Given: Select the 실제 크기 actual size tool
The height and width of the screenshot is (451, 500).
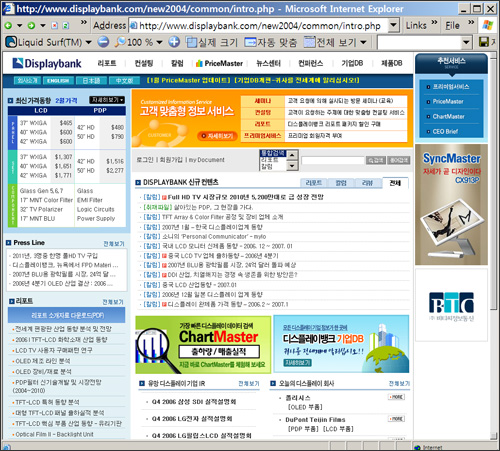Looking at the screenshot, I should 212,42.
